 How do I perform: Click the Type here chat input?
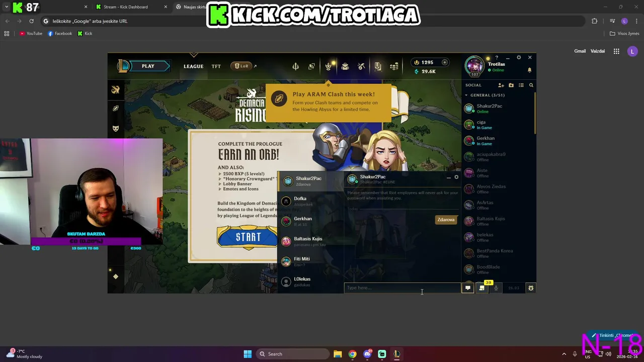403,288
